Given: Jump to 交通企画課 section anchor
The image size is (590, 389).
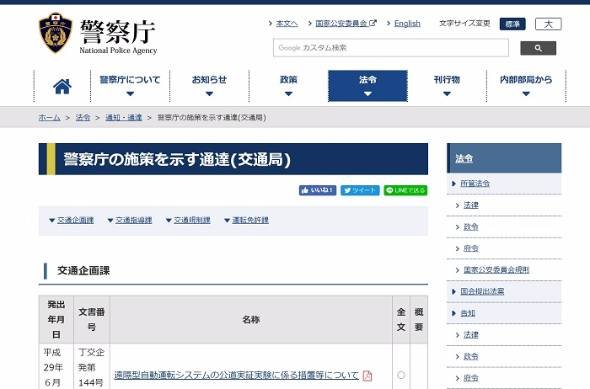Looking at the screenshot, I should click(x=75, y=220).
